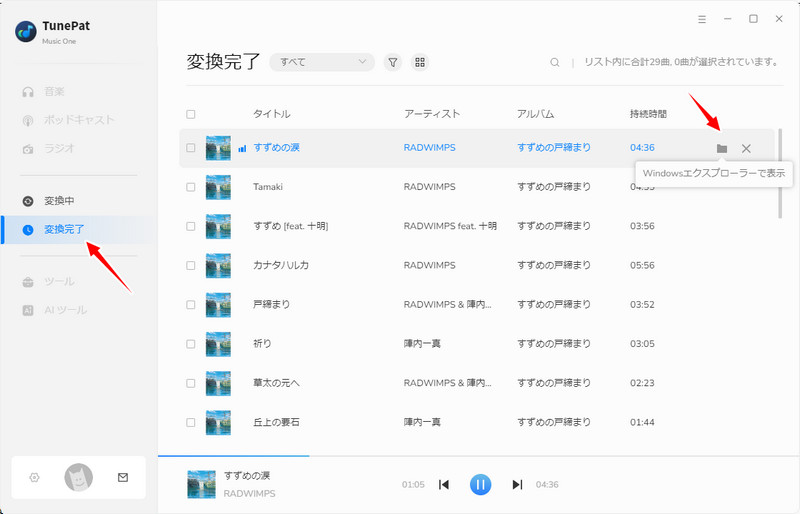Sort by アーティスト column header
This screenshot has height=514, width=800.
(432, 114)
